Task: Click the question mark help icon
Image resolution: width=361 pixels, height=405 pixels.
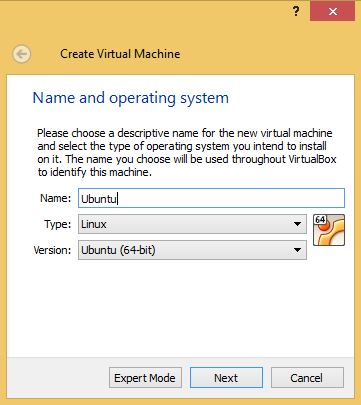Action: 296,12
